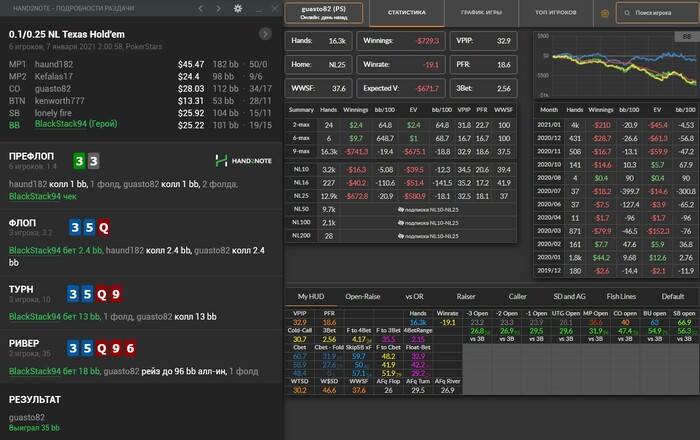The image size is (700, 440).
Task: Click the winnings line graph
Action: [x=616, y=65]
